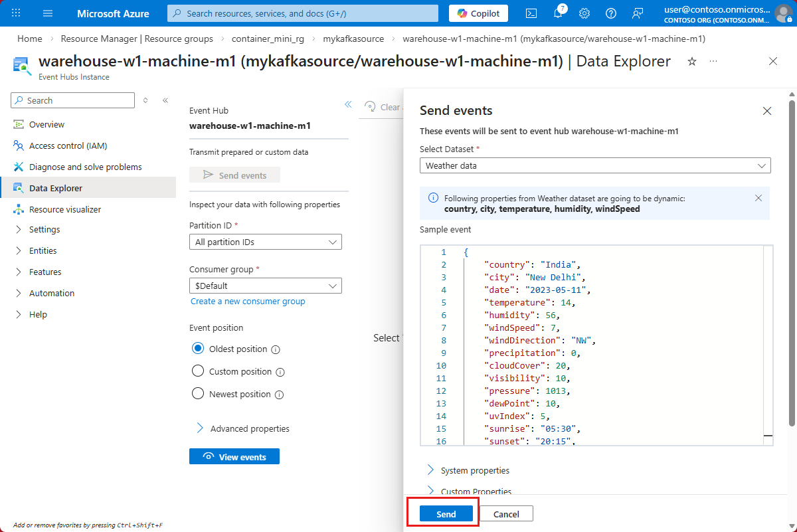Click the Send events button in Event Hub panel
Image resolution: width=797 pixels, height=532 pixels.
pos(234,175)
